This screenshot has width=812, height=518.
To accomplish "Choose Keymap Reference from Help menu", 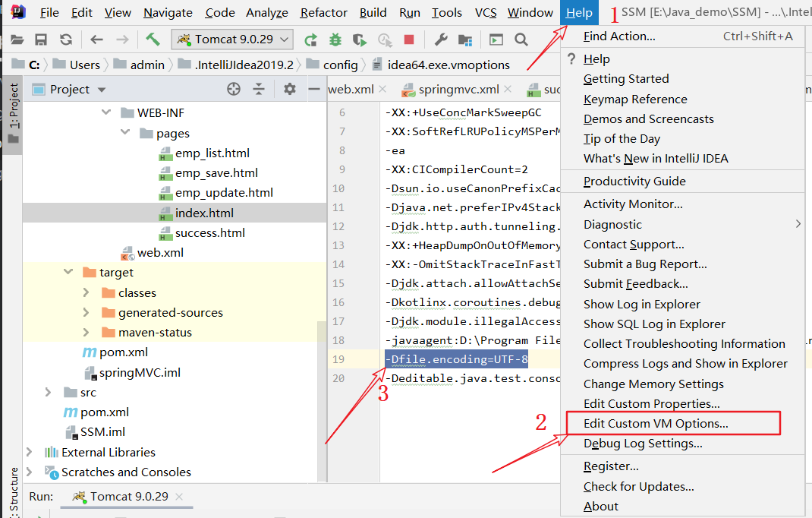I will point(682,99).
